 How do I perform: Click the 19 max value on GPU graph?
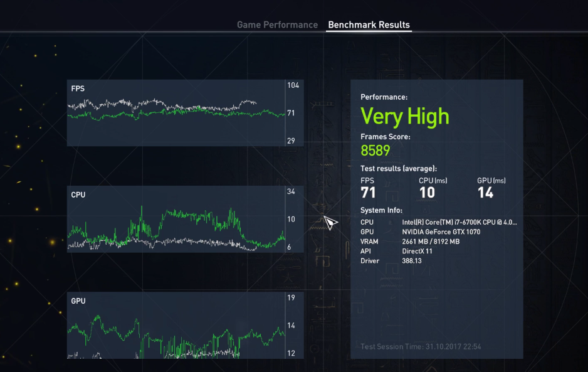tap(291, 298)
